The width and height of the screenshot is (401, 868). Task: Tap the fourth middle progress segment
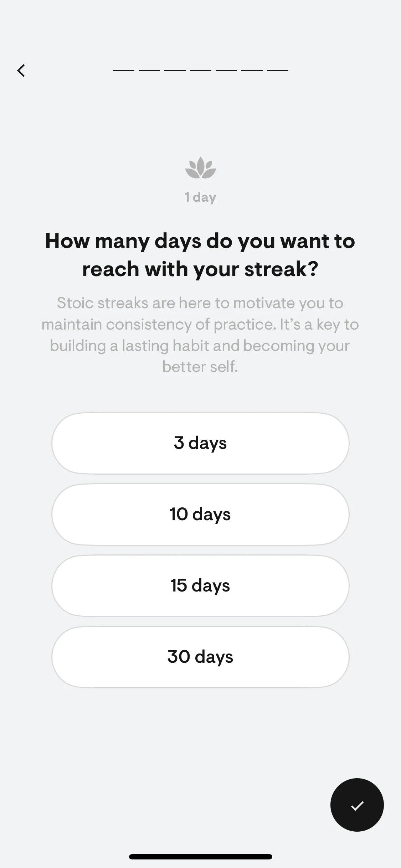(x=201, y=71)
